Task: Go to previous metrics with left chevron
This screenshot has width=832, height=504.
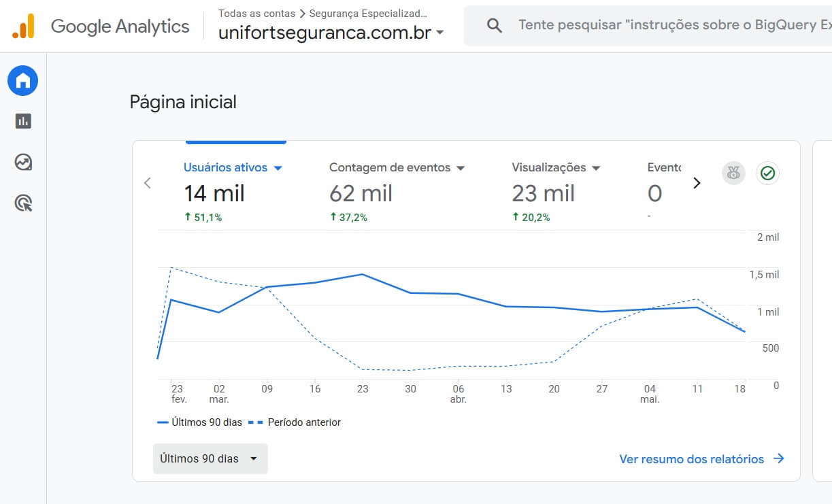Action: pyautogui.click(x=147, y=183)
